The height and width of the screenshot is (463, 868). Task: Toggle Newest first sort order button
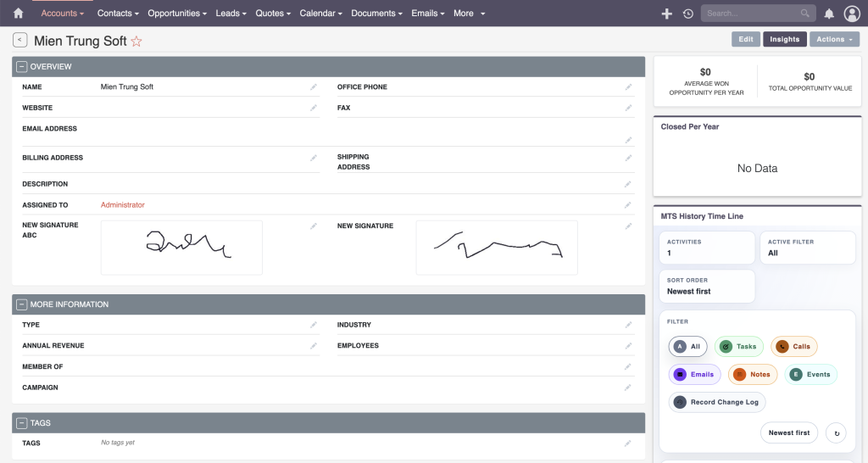coord(789,433)
